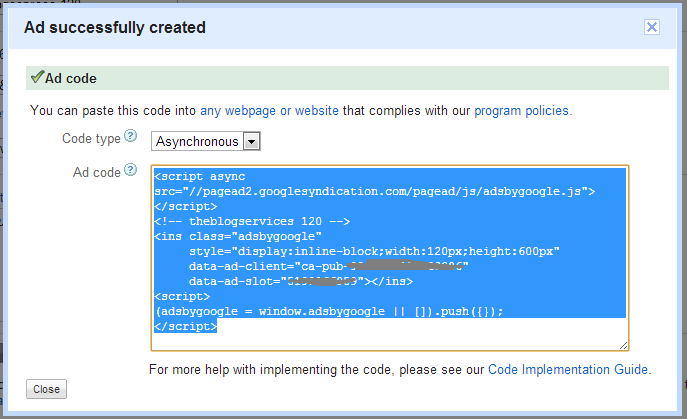Click the adsbygoogle.js script src line
The height and width of the screenshot is (419, 687).
click(x=375, y=192)
